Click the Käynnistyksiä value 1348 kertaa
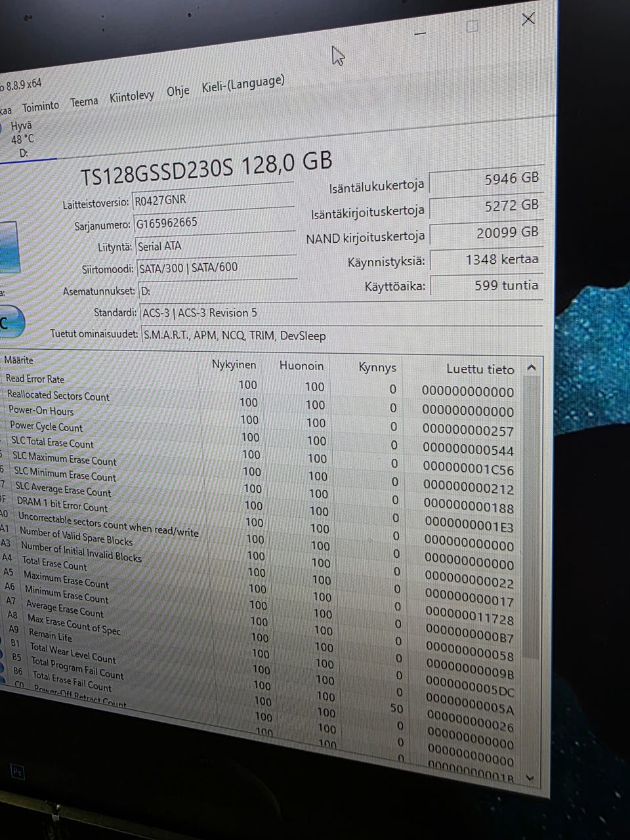 tap(486, 259)
